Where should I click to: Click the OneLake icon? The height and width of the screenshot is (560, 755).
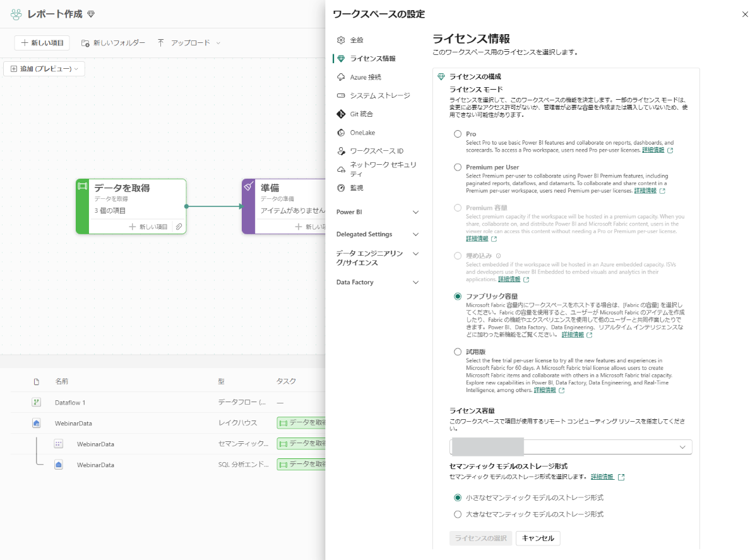[341, 133]
